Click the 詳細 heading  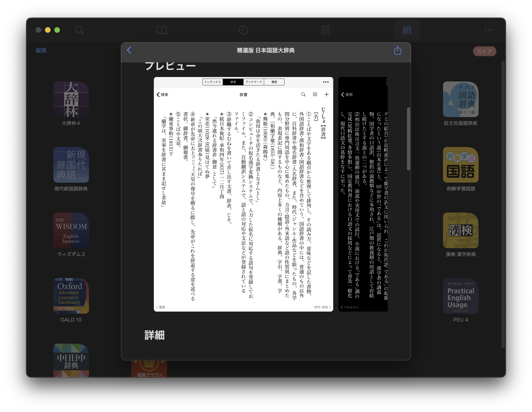155,335
